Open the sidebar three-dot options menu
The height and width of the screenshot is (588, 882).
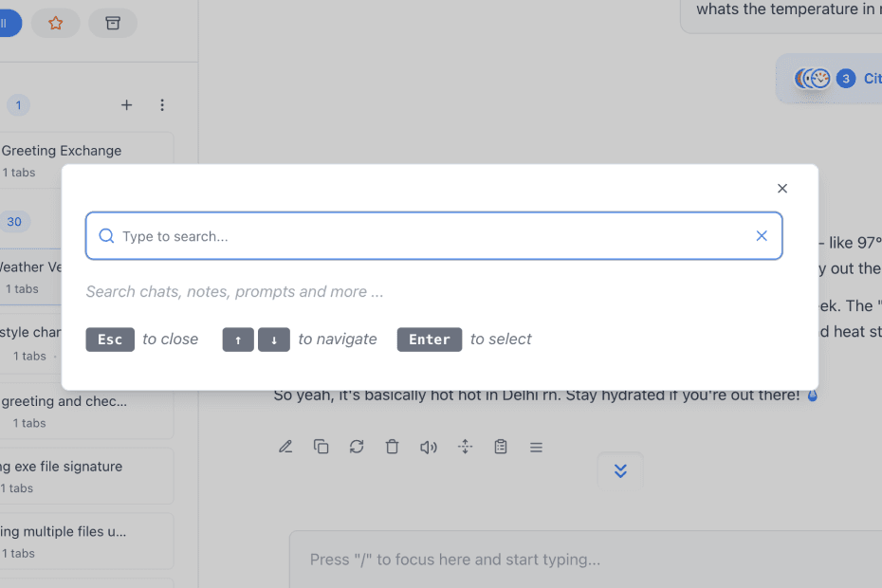click(162, 105)
